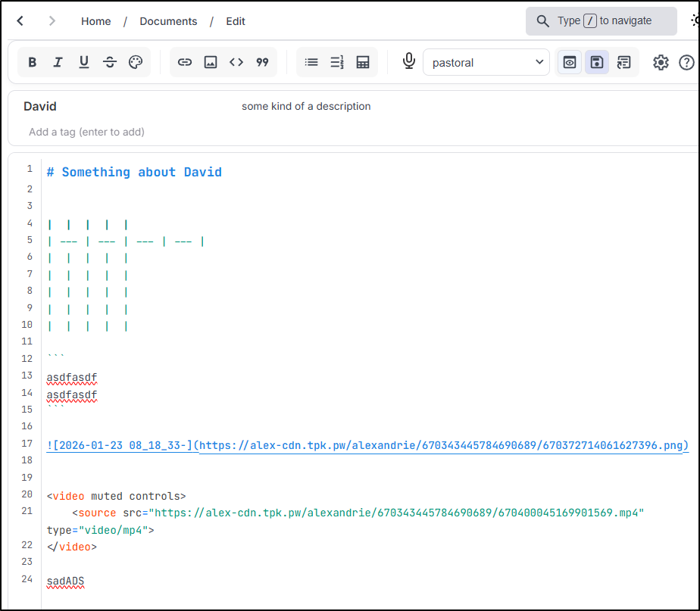Insert an image

coord(211,62)
